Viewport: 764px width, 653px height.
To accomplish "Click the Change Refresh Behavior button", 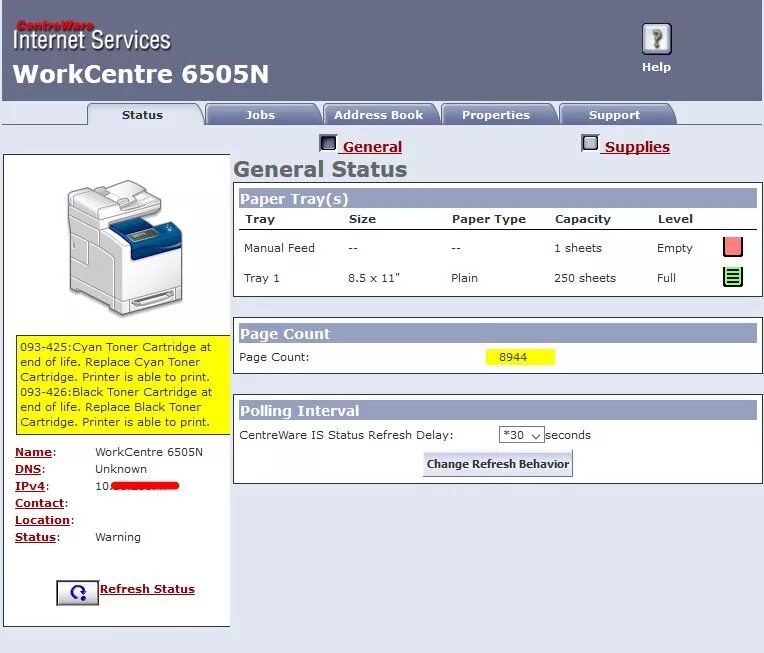I will click(x=497, y=463).
